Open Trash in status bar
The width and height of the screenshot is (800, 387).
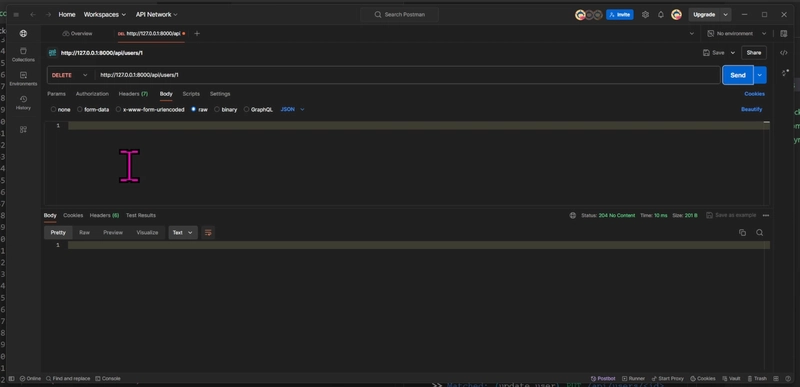757,379
